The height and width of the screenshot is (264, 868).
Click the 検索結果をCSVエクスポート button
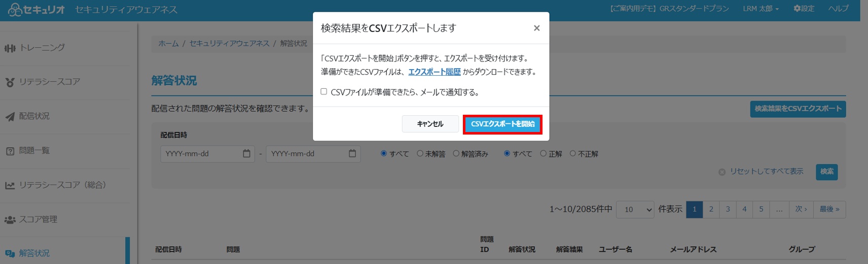tap(798, 109)
